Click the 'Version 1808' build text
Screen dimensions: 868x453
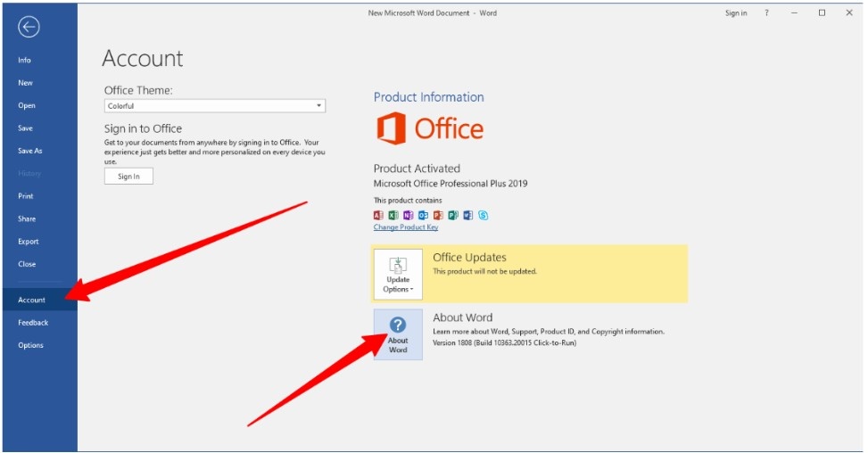tap(504, 343)
